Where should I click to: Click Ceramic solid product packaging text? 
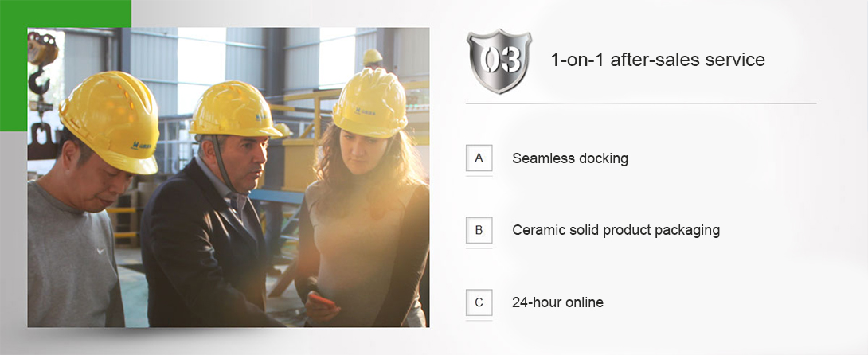tap(616, 230)
